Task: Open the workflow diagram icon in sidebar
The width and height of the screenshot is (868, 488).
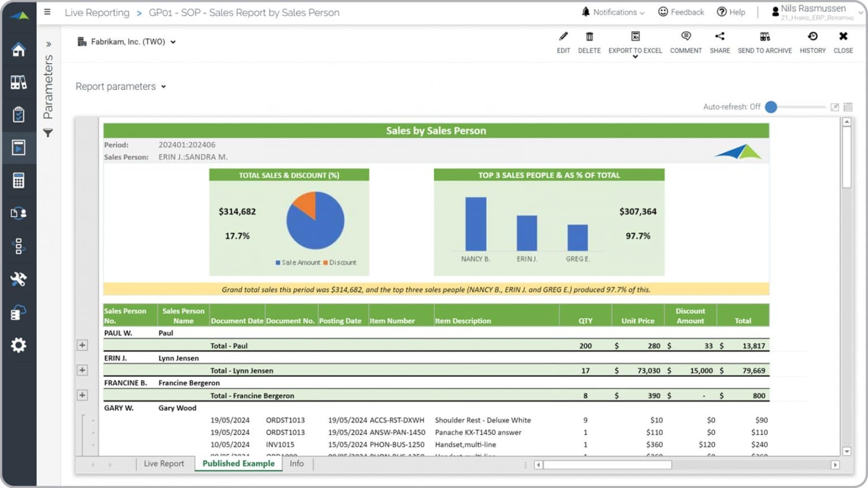Action: (x=19, y=246)
